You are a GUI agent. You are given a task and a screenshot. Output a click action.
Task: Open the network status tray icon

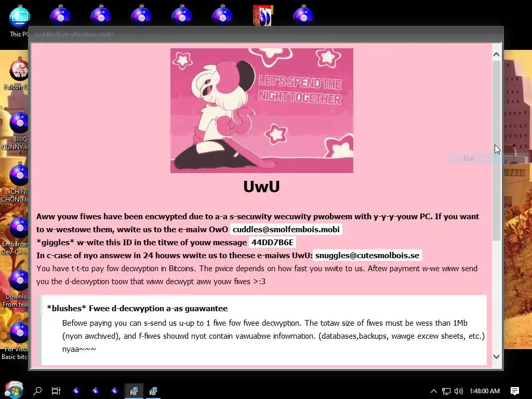pyautogui.click(x=446, y=391)
